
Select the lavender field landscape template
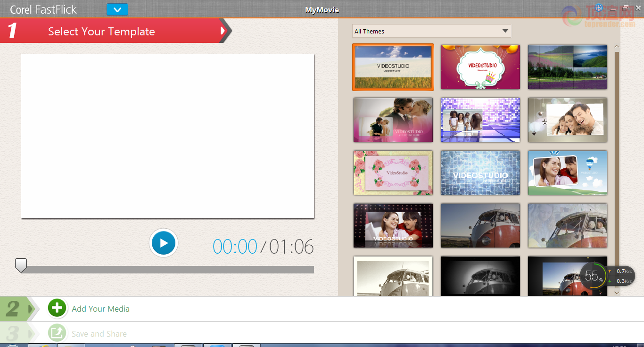(x=568, y=67)
